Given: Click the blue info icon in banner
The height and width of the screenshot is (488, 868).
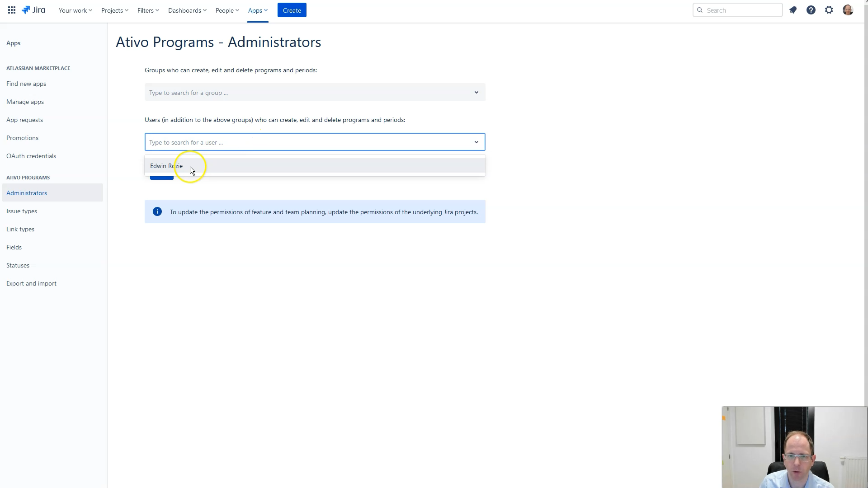Looking at the screenshot, I should point(157,211).
